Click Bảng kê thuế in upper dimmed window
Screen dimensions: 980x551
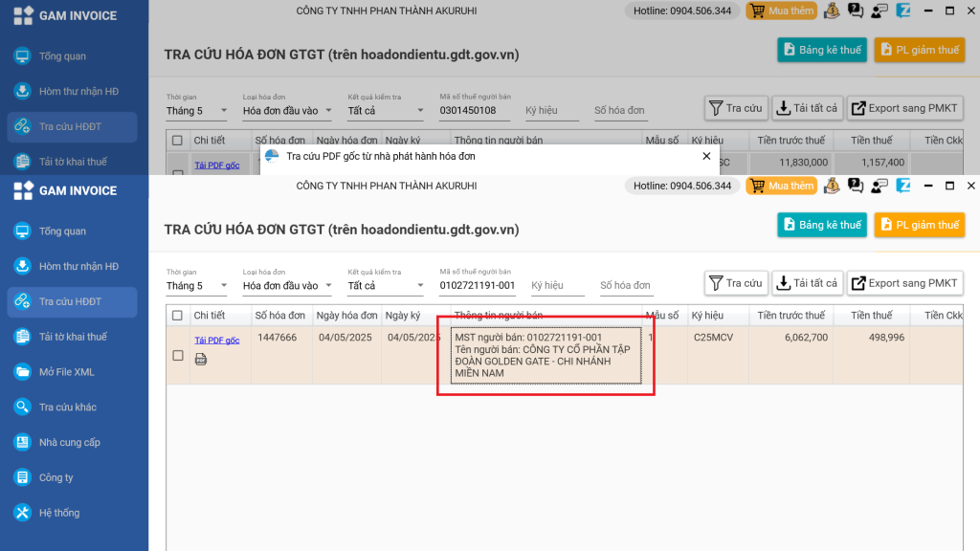click(x=822, y=50)
